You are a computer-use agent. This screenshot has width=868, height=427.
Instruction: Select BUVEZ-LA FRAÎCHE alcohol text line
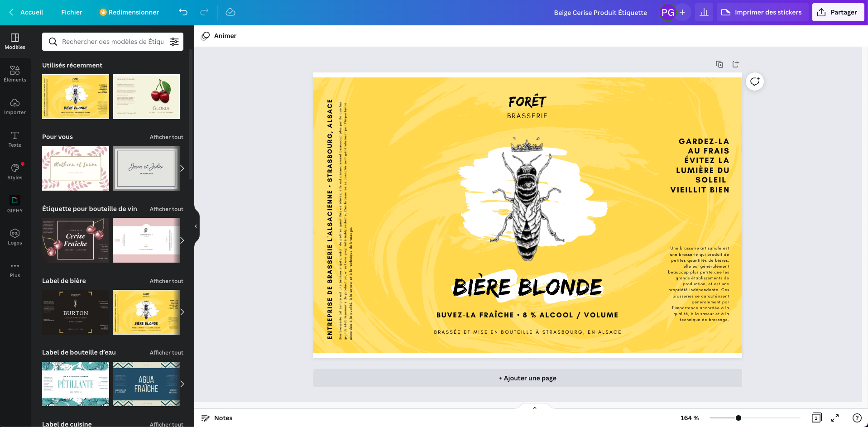528,315
